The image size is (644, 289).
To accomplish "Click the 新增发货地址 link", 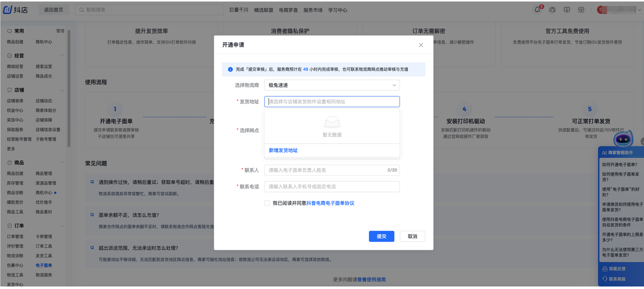I will 283,151.
